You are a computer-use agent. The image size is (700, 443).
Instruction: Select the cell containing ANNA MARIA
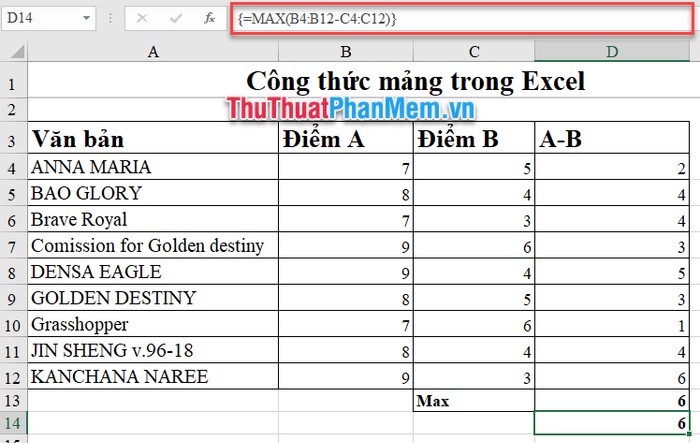pyautogui.click(x=152, y=167)
